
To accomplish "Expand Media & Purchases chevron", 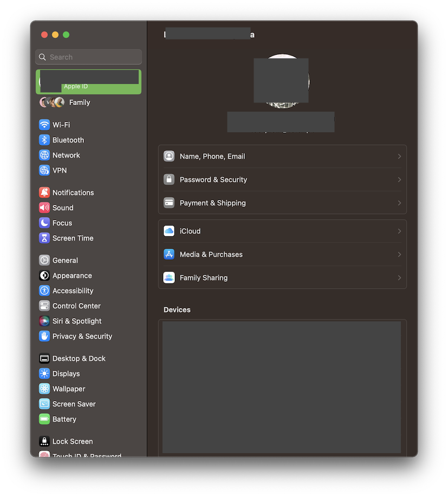I will 399,255.
